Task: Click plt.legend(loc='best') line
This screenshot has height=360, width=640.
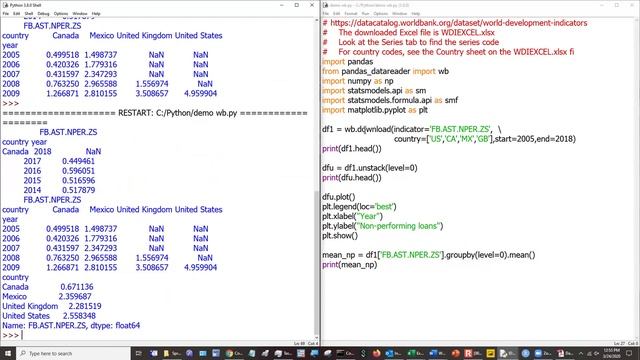Action: point(359,207)
